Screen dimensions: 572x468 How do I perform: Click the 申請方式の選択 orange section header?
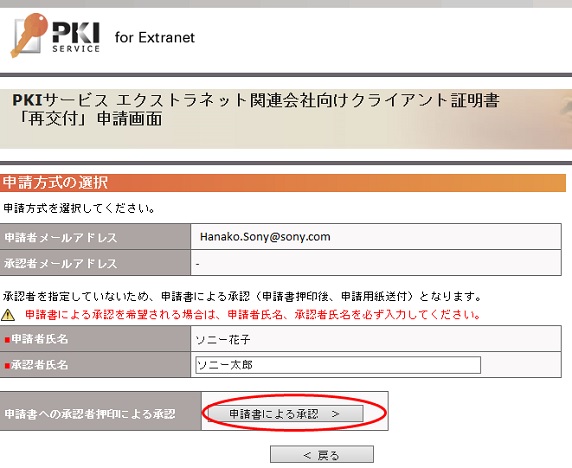283,183
